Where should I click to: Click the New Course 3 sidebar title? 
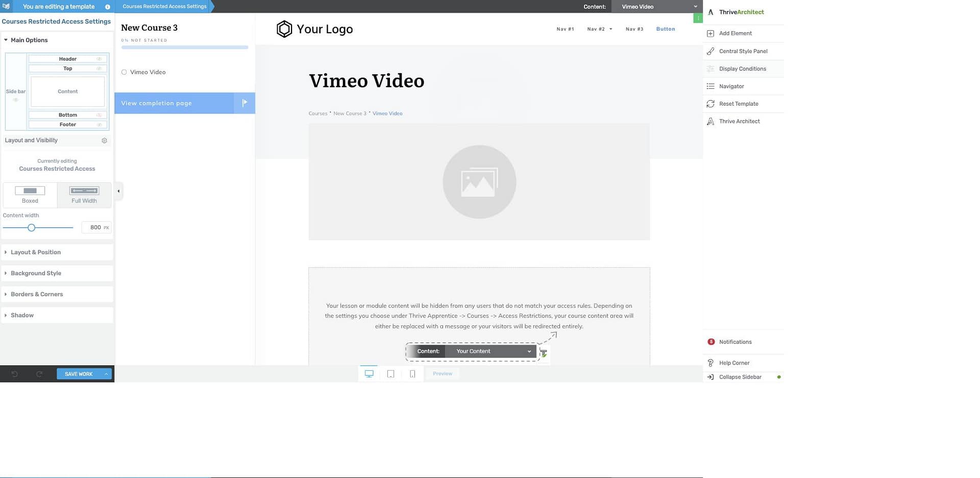click(149, 28)
